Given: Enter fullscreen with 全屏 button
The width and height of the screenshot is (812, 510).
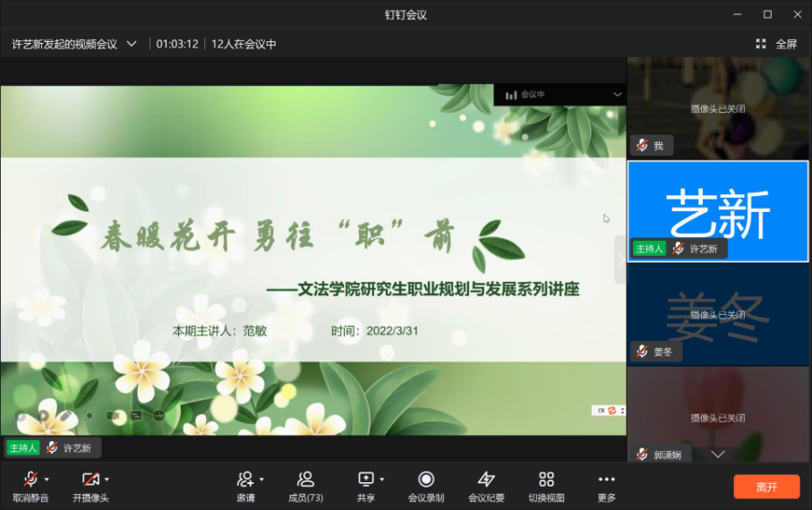Looking at the screenshot, I should (x=776, y=44).
